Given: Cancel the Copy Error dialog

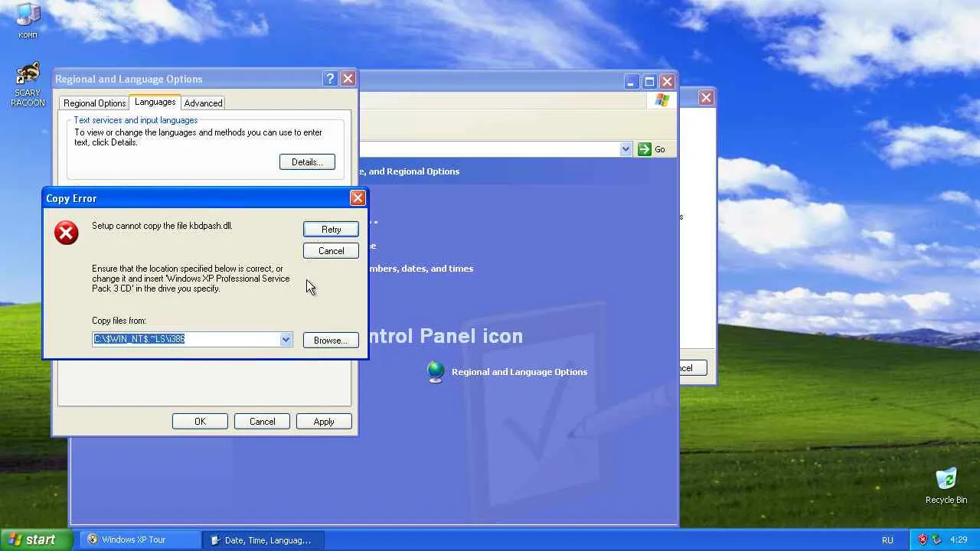Looking at the screenshot, I should [x=331, y=251].
